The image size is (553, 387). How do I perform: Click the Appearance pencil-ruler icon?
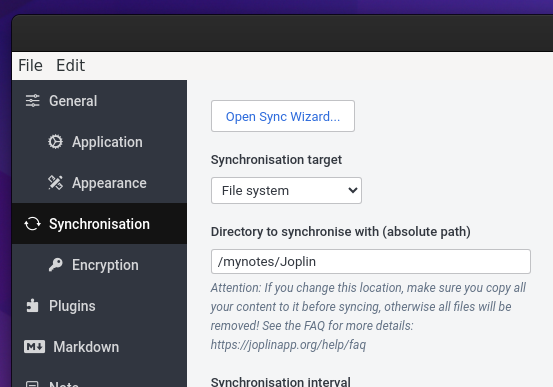coord(55,183)
